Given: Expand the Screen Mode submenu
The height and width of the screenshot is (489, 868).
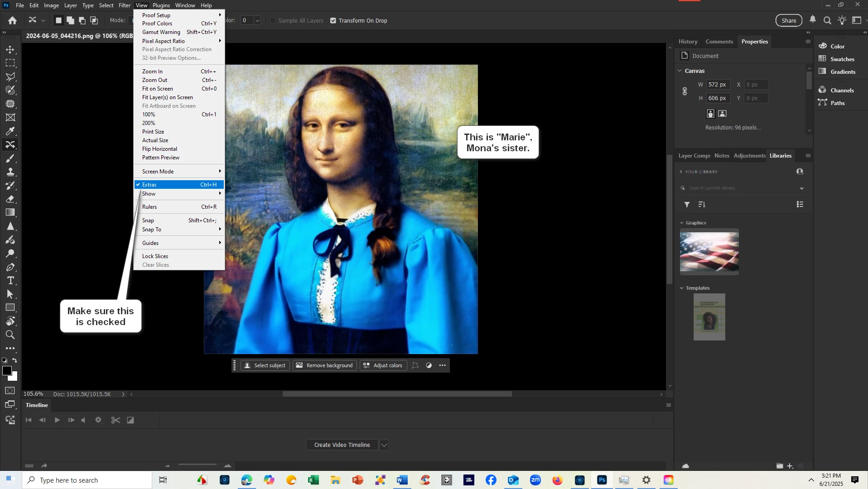Looking at the screenshot, I should tap(179, 172).
